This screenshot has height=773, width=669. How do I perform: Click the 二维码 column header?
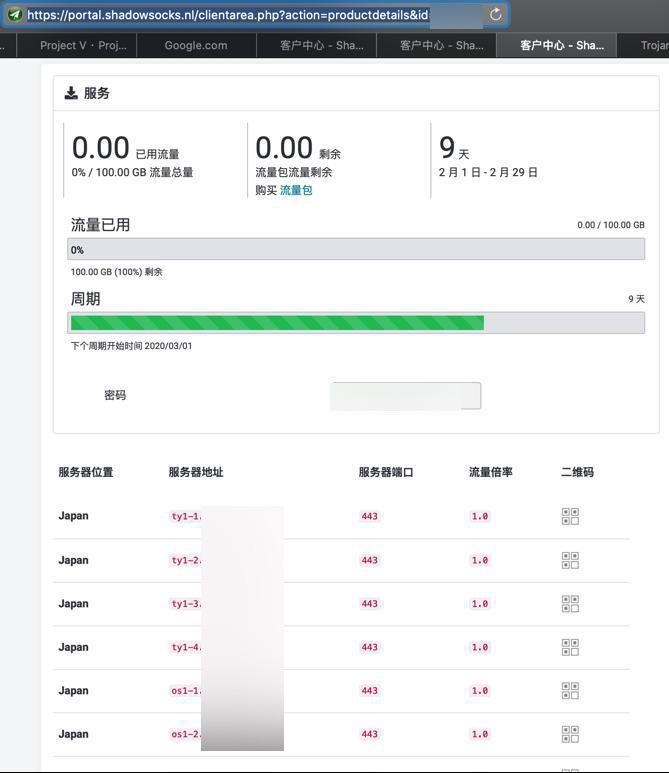tap(577, 472)
